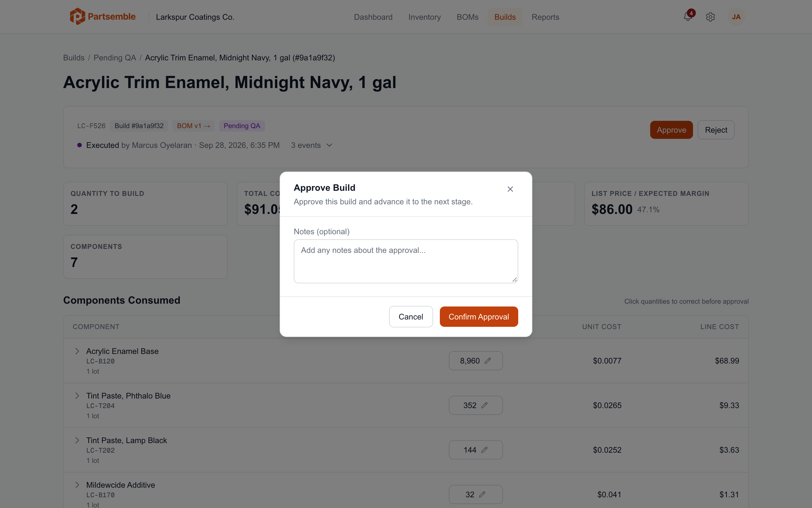Click the LC-T202 component code

coord(101,450)
